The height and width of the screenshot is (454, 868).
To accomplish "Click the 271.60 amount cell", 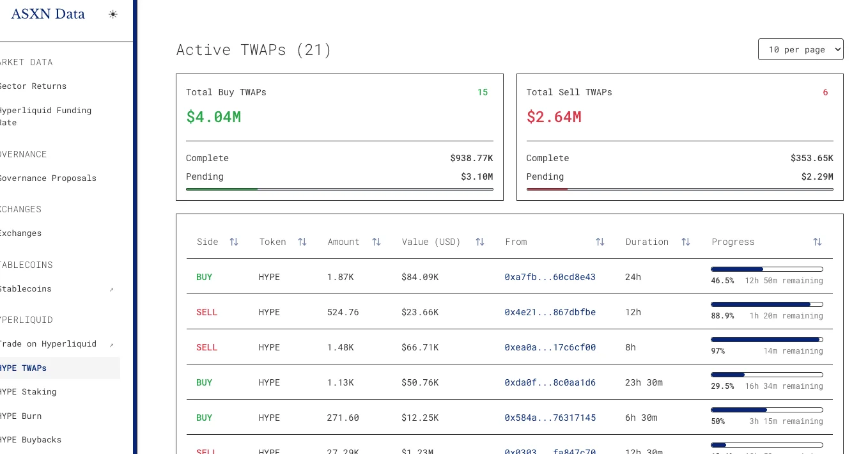I will click(343, 418).
